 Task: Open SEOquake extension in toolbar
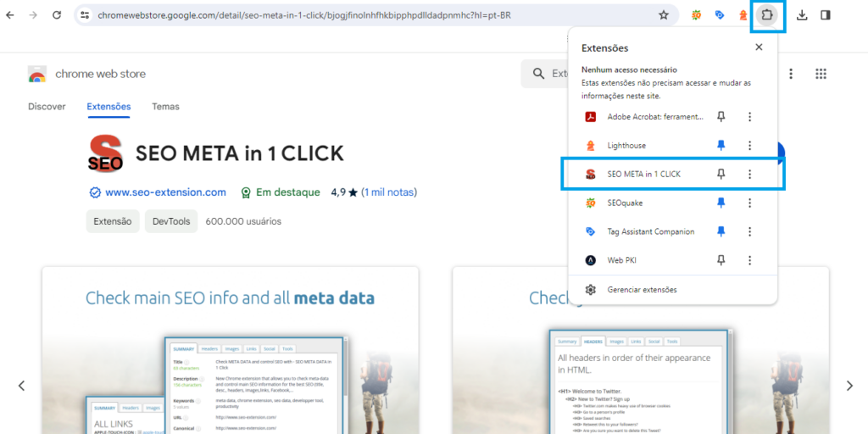pyautogui.click(x=697, y=15)
